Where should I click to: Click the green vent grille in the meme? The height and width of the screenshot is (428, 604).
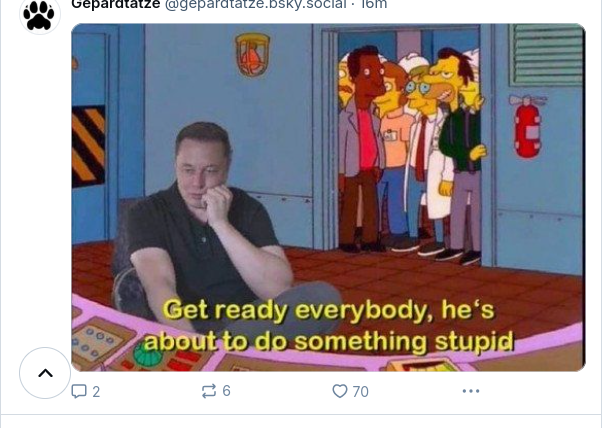tap(546, 54)
